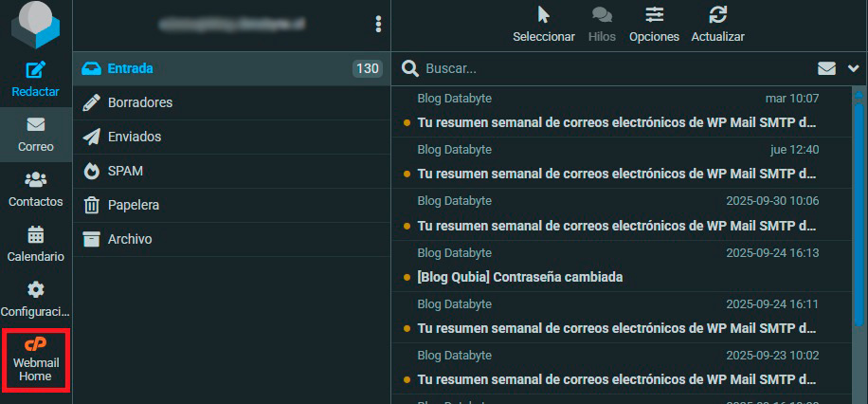Click the Buscar search field
This screenshot has width=868, height=404.
[x=606, y=68]
